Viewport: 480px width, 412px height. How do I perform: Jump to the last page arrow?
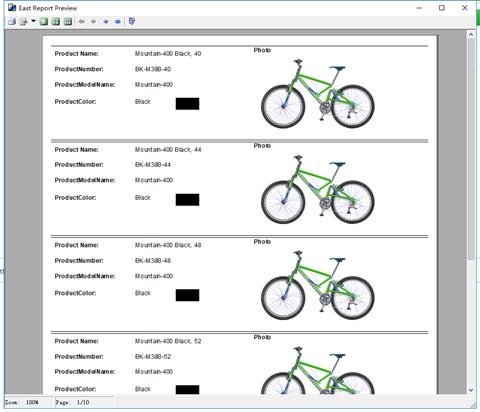118,22
